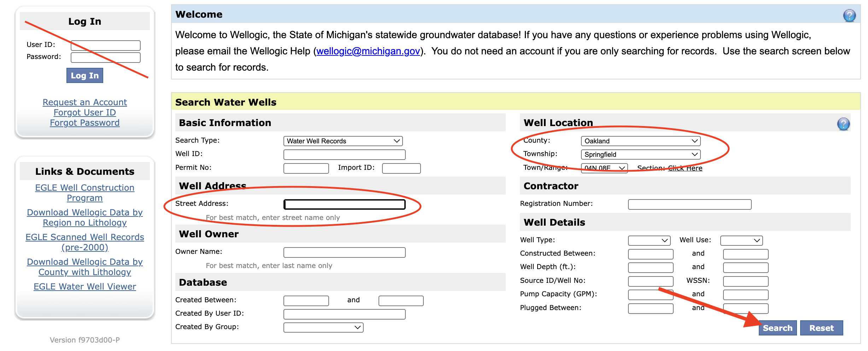The height and width of the screenshot is (351, 868).
Task: Click the 'For best match, enter street name only' hint
Action: coord(273,218)
